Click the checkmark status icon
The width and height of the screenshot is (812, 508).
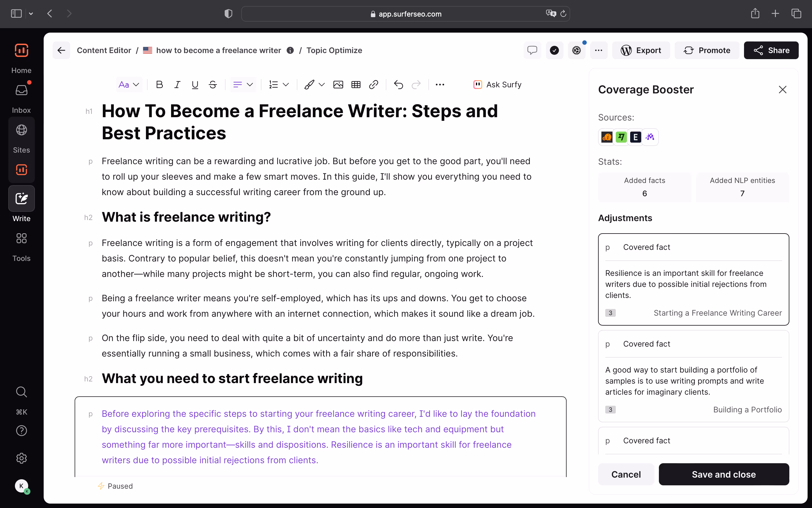[x=554, y=50]
